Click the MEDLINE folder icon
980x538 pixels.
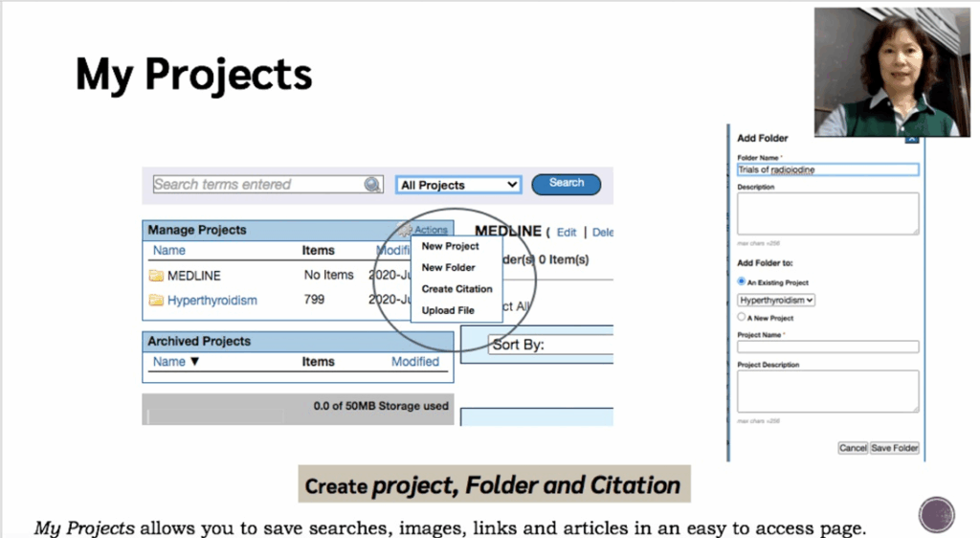(x=156, y=276)
